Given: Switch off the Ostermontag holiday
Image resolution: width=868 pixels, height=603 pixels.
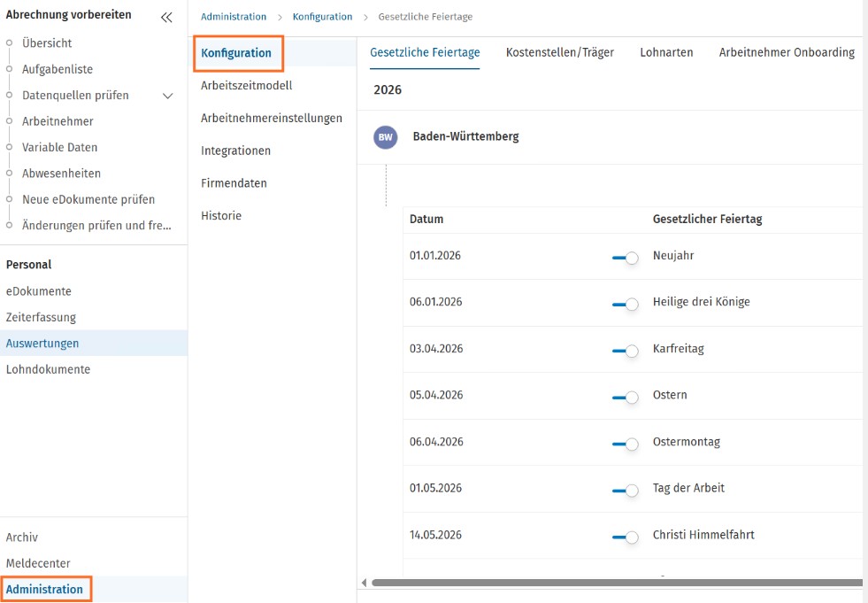Looking at the screenshot, I should point(625,444).
